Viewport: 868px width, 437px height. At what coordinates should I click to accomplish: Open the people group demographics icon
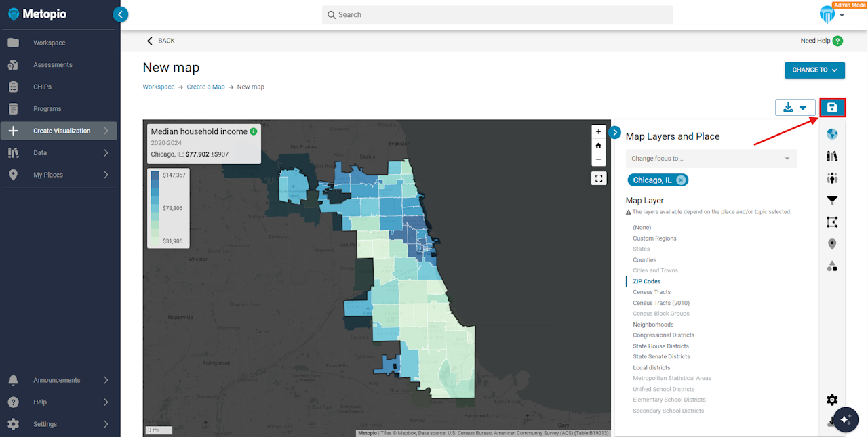point(832,178)
